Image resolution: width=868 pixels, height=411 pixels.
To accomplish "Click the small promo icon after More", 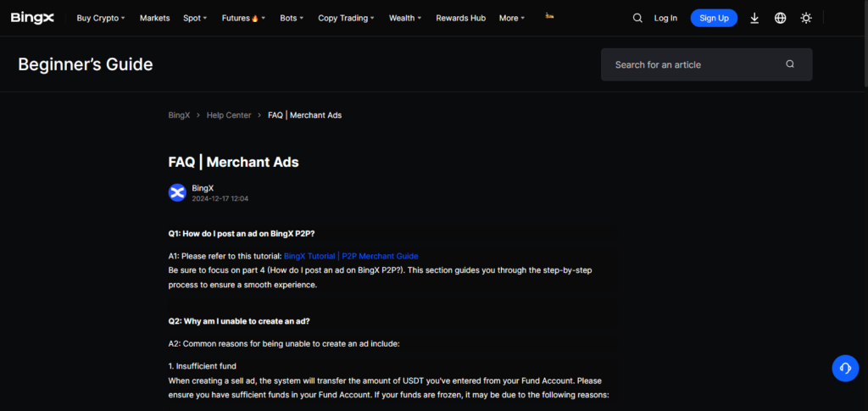I will coord(550,16).
